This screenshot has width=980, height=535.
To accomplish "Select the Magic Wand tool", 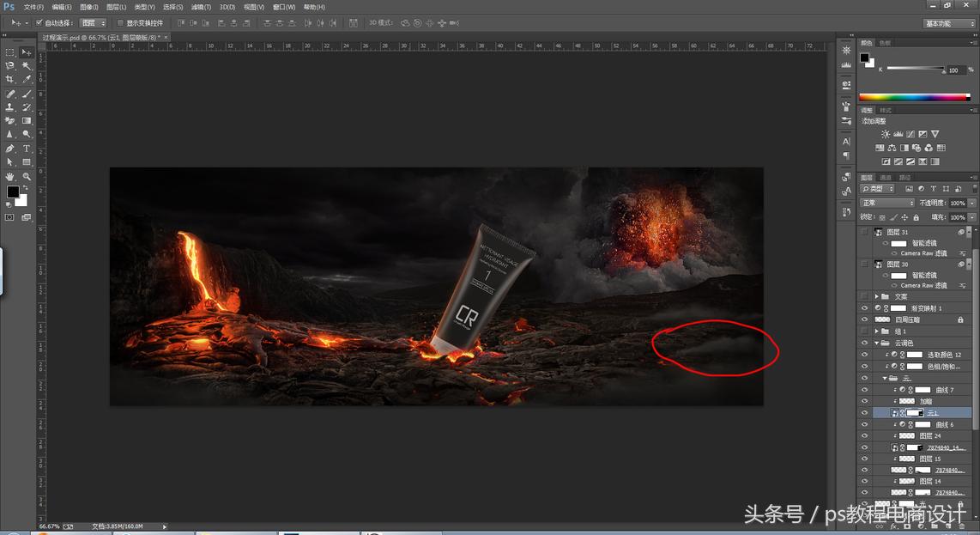I will [27, 66].
